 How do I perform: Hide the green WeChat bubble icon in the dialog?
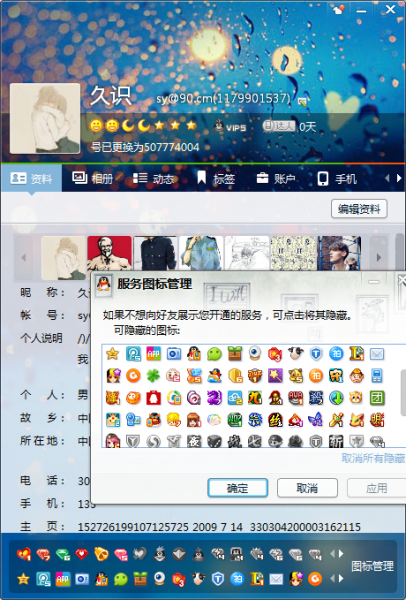214,354
